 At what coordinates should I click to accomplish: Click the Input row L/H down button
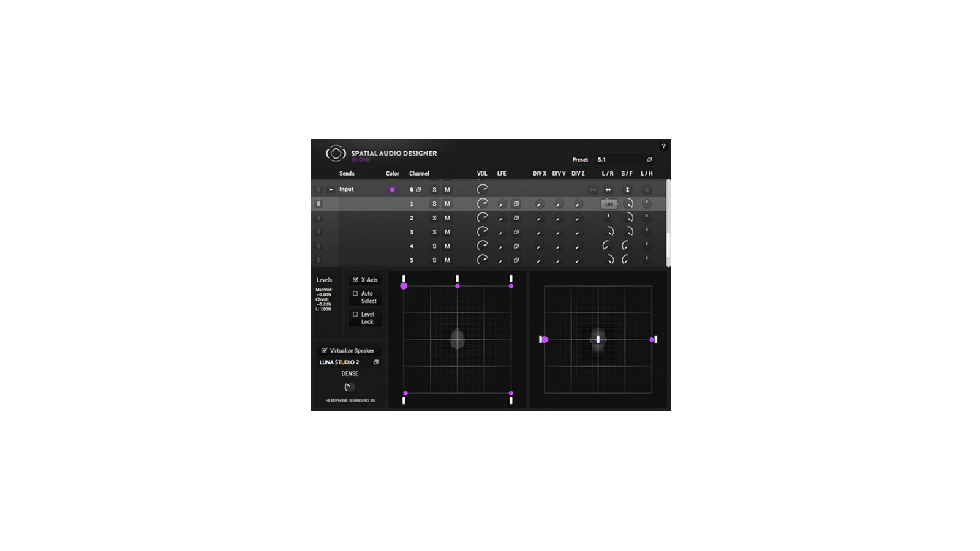coord(647,190)
